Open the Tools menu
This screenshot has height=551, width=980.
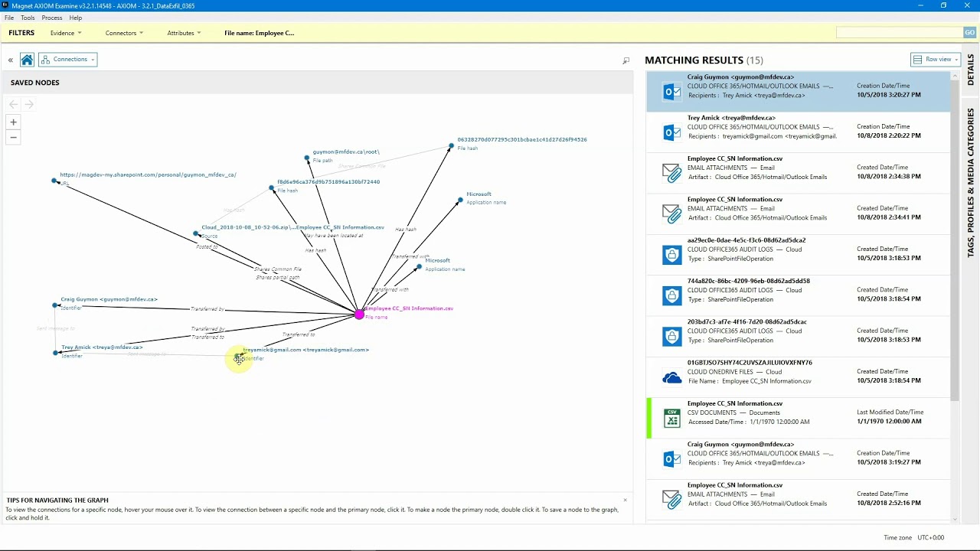(x=28, y=18)
